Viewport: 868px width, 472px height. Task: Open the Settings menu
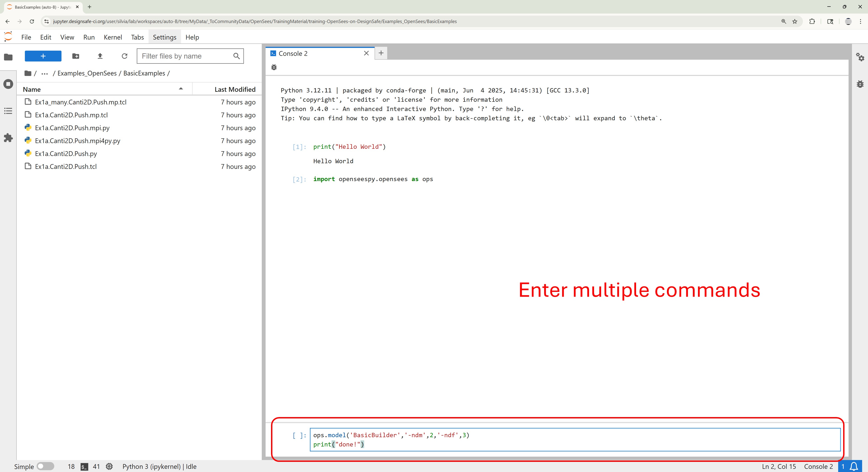coord(164,37)
